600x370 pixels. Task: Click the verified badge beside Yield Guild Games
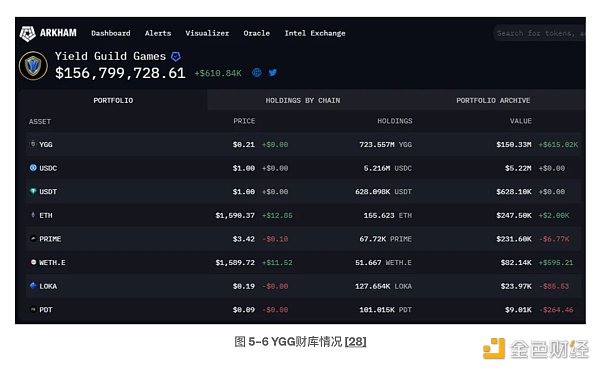tap(176, 57)
